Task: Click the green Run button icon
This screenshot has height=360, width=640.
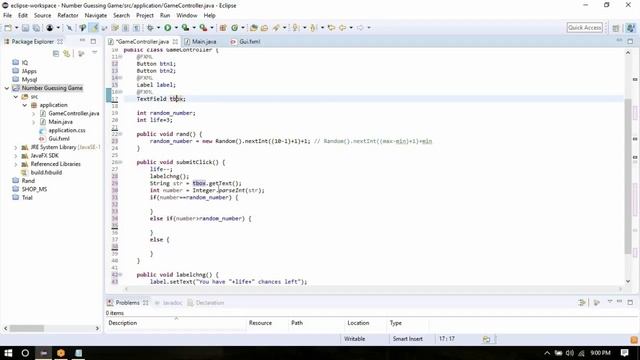Action: 167,28
